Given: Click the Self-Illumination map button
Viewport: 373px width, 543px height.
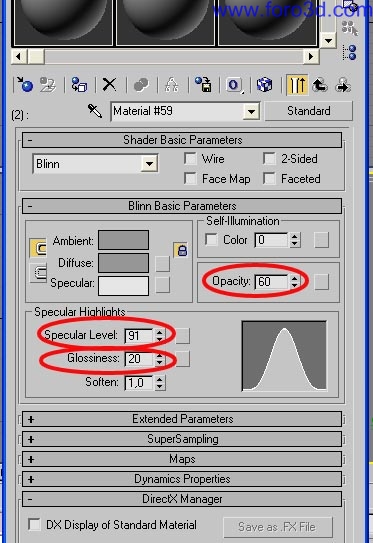Looking at the screenshot, I should (x=321, y=240).
